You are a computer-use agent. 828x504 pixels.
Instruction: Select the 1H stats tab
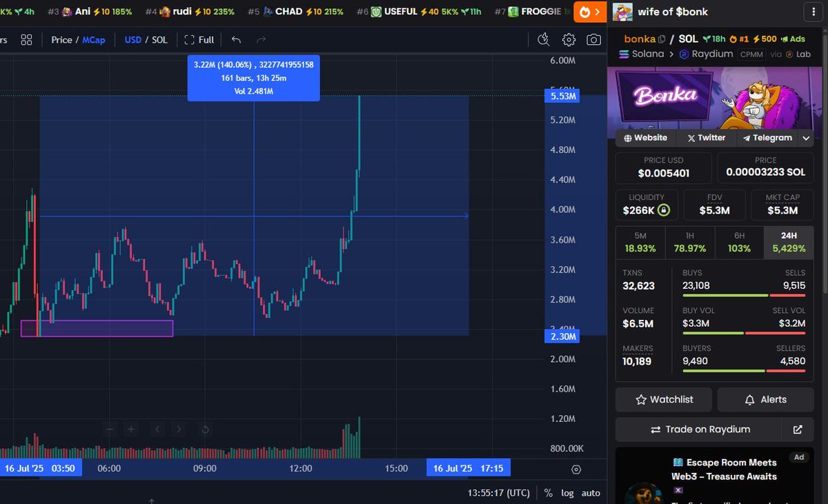click(690, 242)
